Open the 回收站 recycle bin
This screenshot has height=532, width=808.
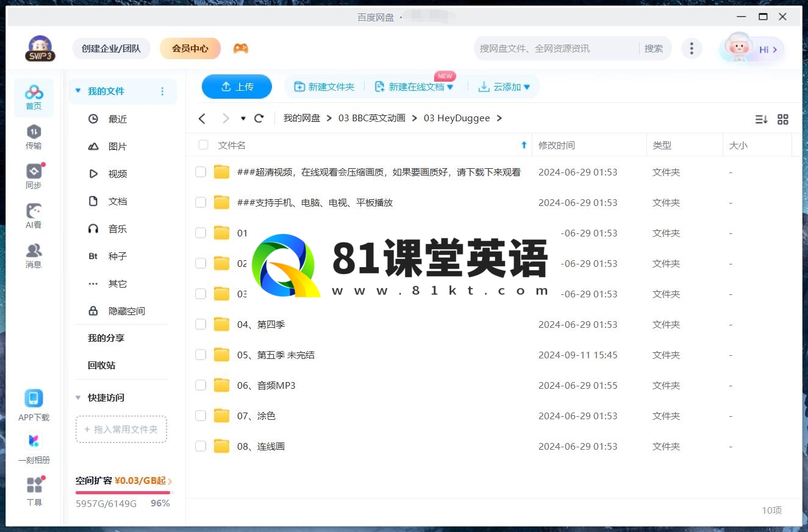coord(101,366)
